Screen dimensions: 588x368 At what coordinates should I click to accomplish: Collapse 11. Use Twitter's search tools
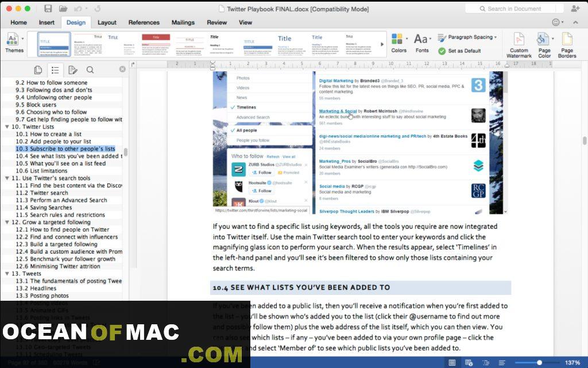pyautogui.click(x=7, y=178)
